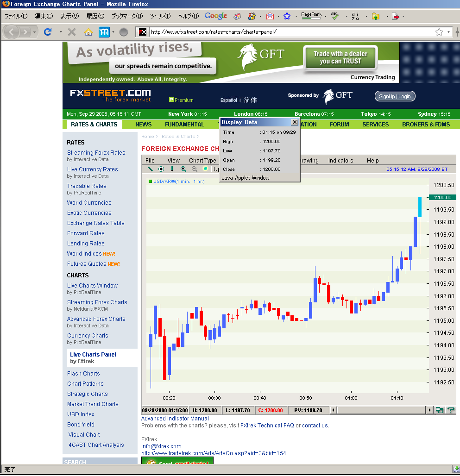
Task: Open the Chart Type menu
Action: [202, 160]
